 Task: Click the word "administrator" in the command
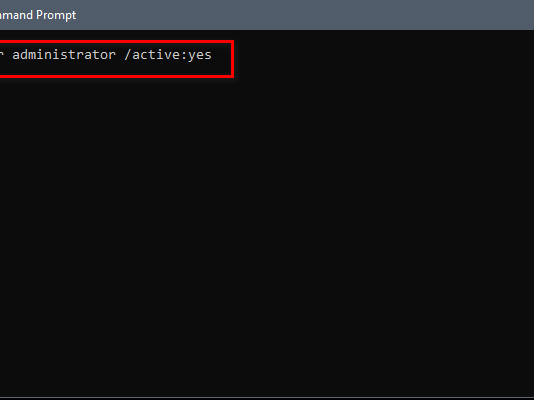[64, 54]
